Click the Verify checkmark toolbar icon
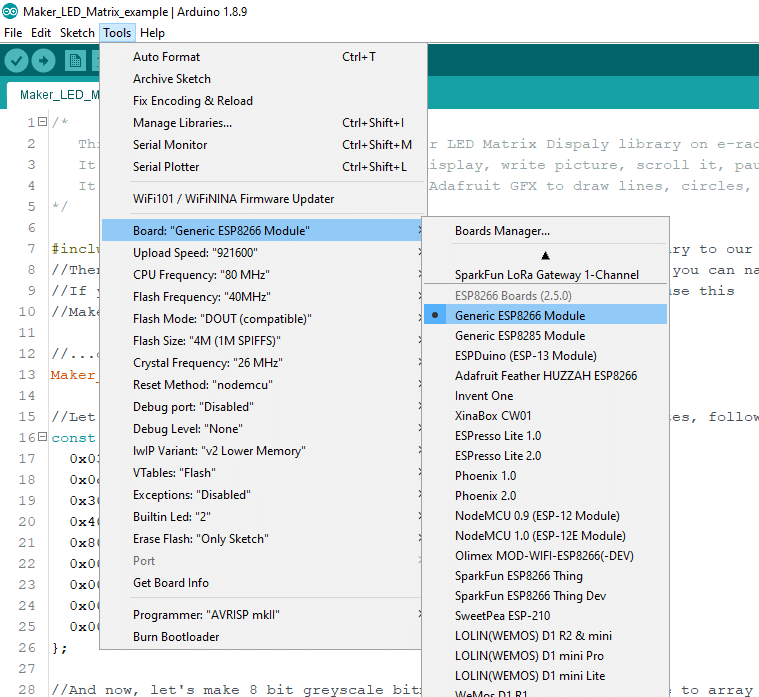The height and width of the screenshot is (697, 759). pyautogui.click(x=16, y=61)
